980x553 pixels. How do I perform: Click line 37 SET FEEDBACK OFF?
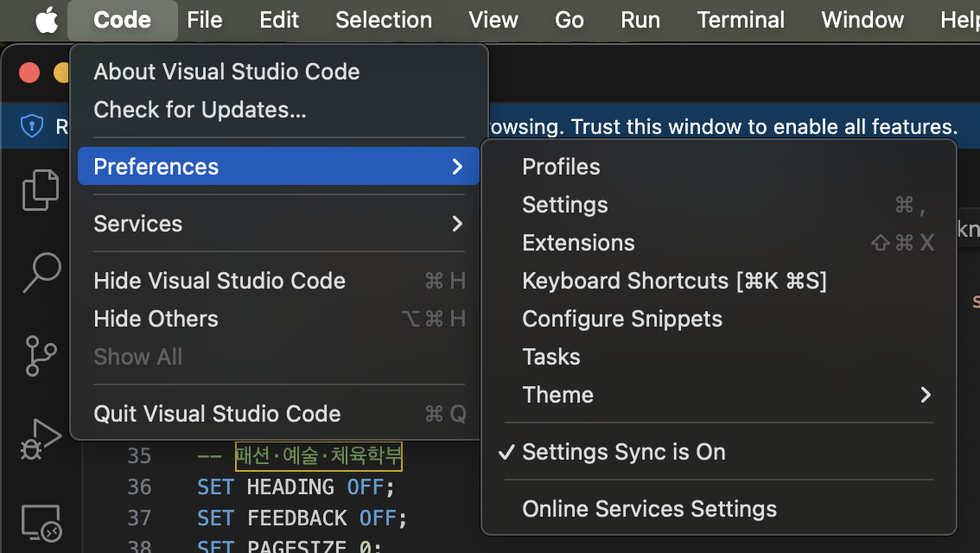pos(302,518)
